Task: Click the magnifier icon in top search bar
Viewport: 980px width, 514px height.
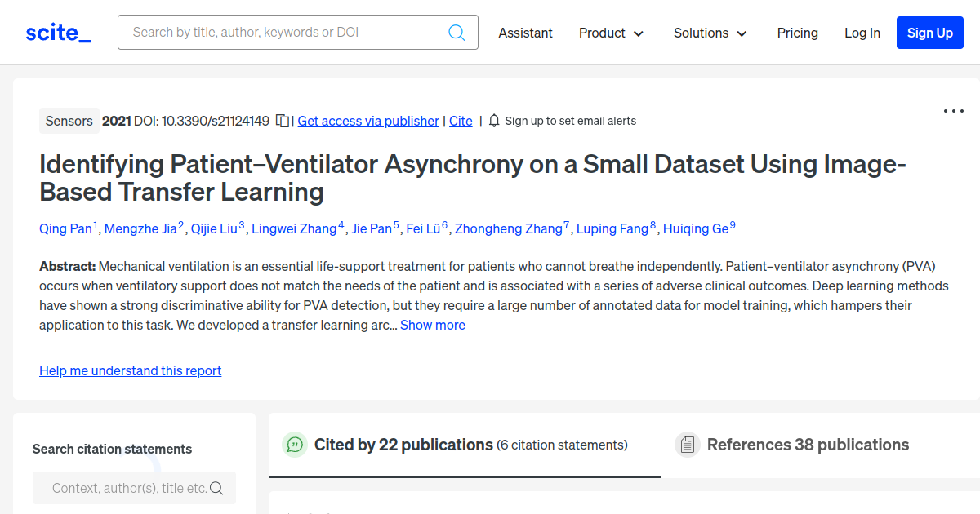Action: tap(457, 33)
